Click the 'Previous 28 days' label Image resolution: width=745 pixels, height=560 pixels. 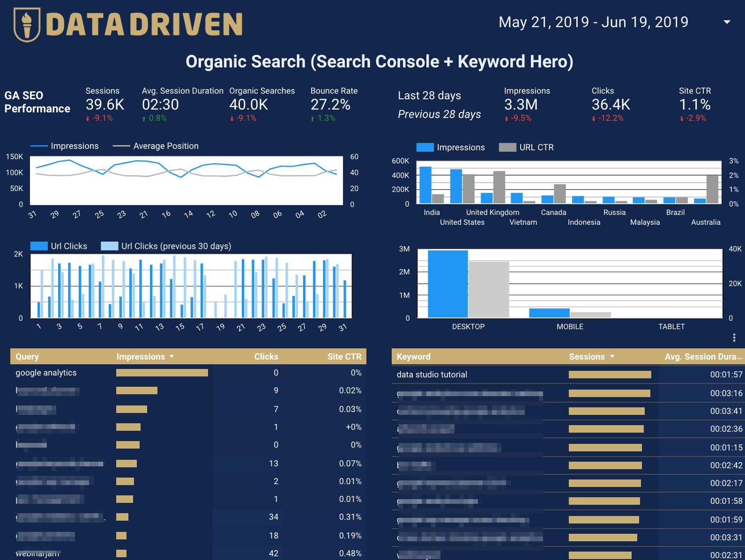tap(439, 114)
